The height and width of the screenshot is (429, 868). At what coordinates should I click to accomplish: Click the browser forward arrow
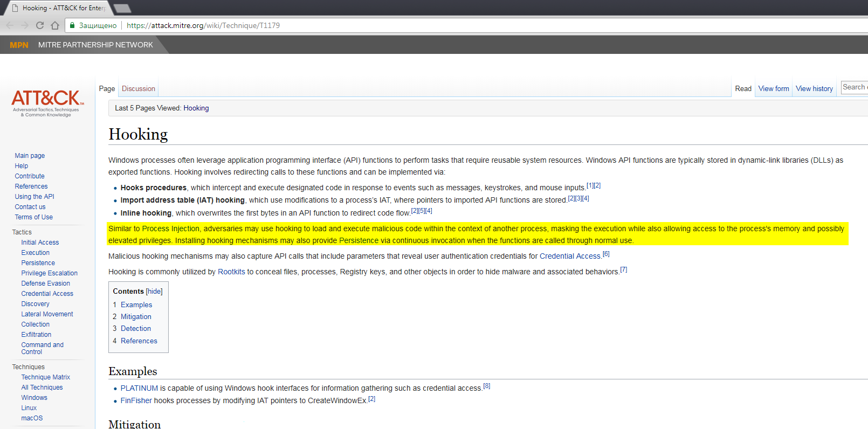25,25
